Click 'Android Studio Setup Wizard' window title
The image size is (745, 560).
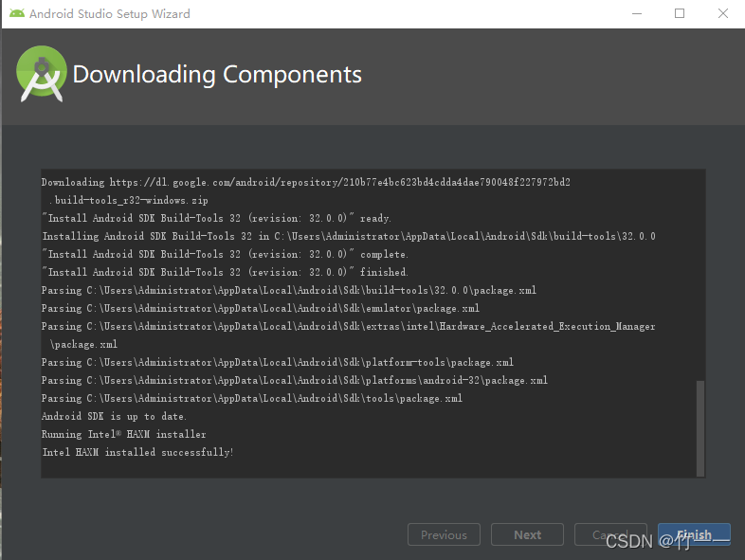[x=110, y=14]
